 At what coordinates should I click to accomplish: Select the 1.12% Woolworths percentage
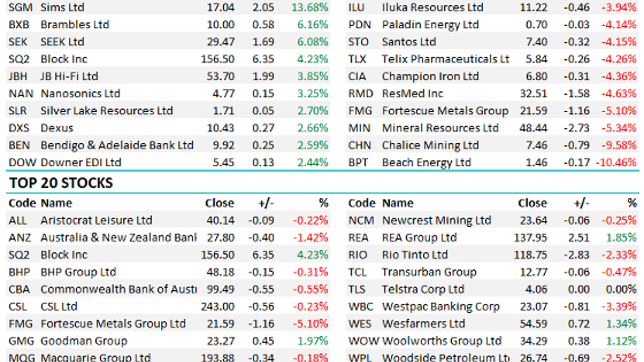coord(621,342)
